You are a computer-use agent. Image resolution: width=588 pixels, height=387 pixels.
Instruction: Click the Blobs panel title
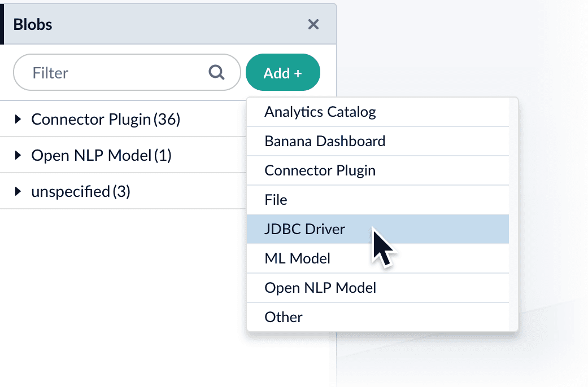click(33, 24)
